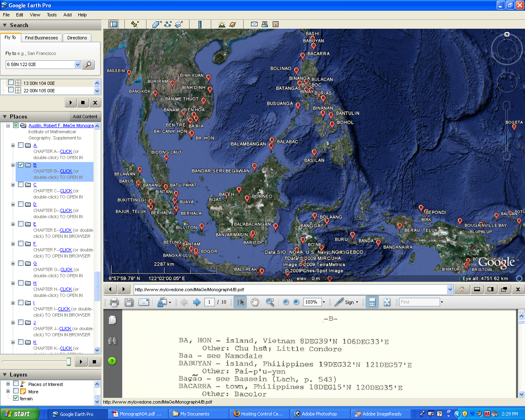Switch to Directions tab
Screen dimensions: 525x420
tap(77, 38)
